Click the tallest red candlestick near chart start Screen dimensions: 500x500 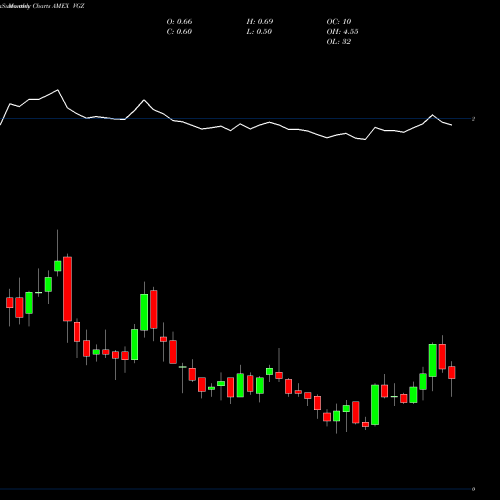(67, 289)
